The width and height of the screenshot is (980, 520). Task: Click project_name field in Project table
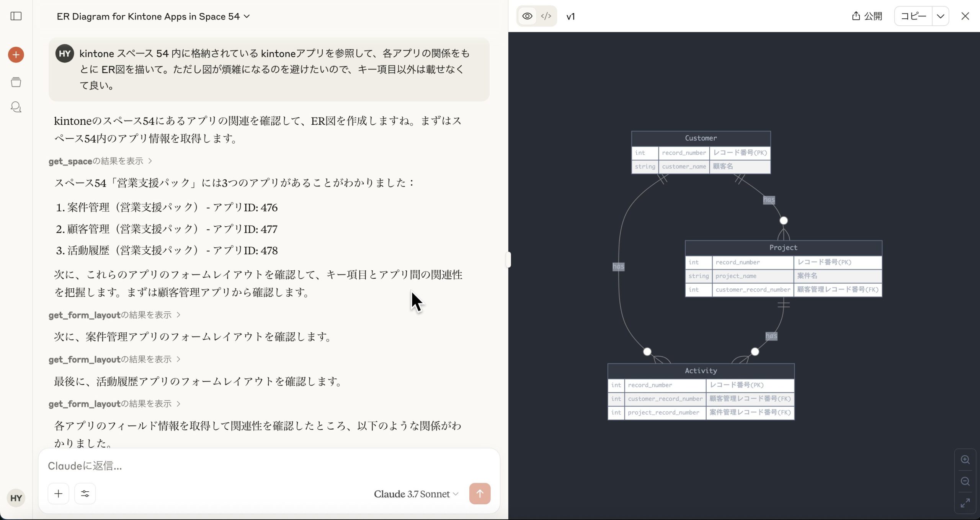(x=753, y=276)
